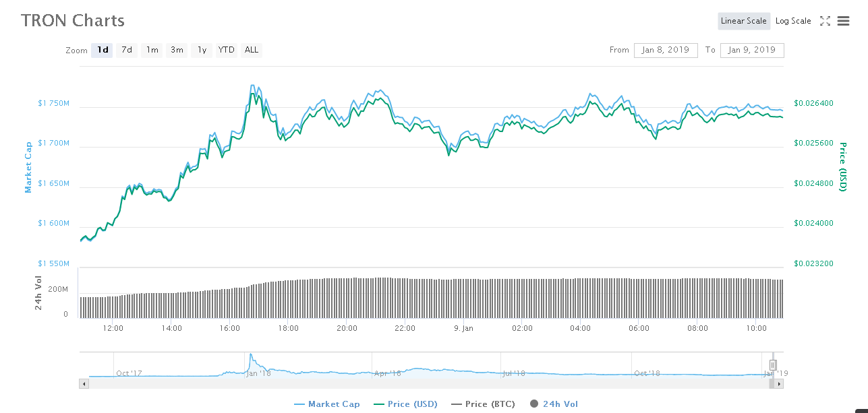Click the navigator range slider handle
The image size is (868, 413).
tap(774, 365)
